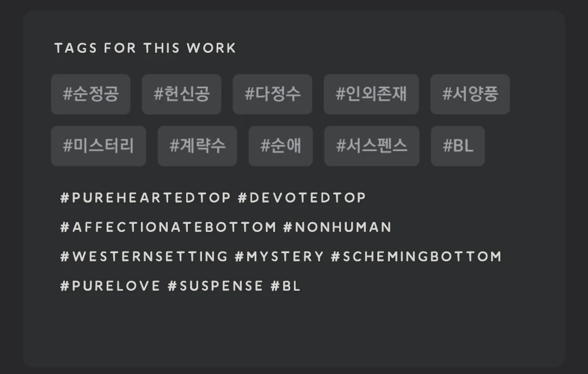
Task: Select the #순애 tag chip
Action: click(x=280, y=146)
